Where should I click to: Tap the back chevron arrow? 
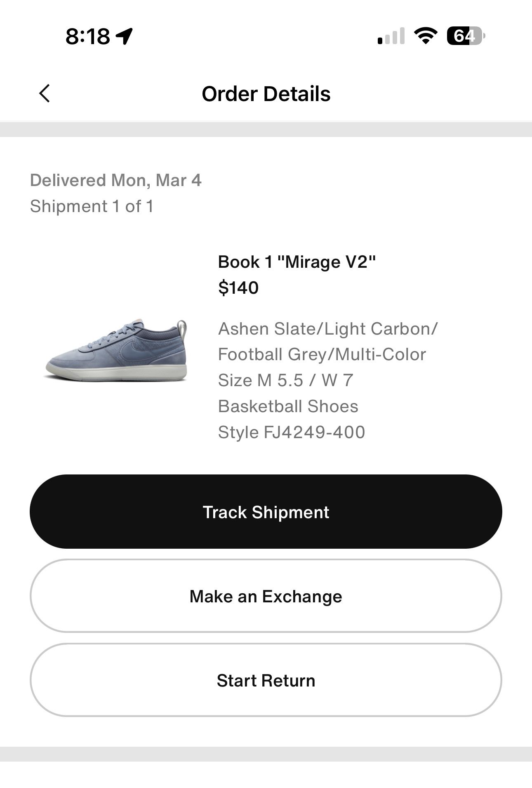coord(45,93)
